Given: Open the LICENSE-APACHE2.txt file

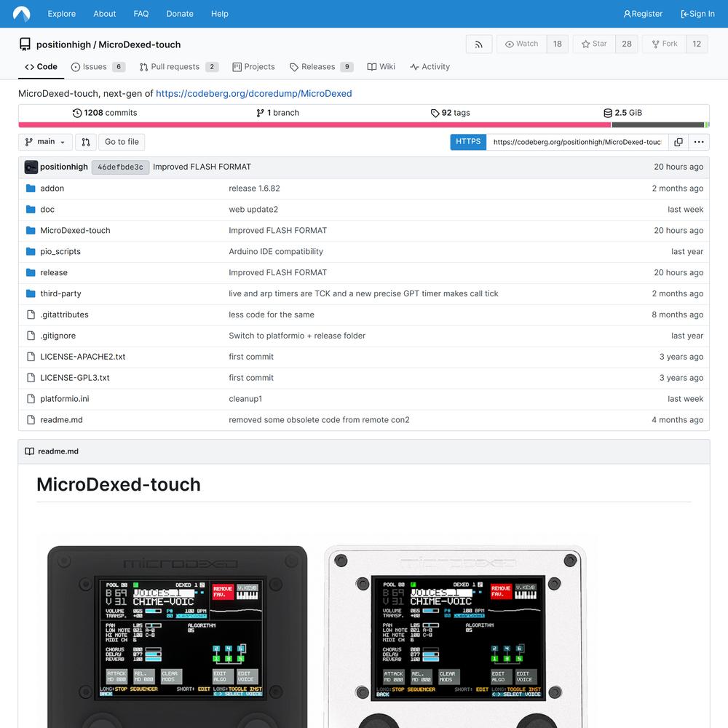Looking at the screenshot, I should coord(83,357).
